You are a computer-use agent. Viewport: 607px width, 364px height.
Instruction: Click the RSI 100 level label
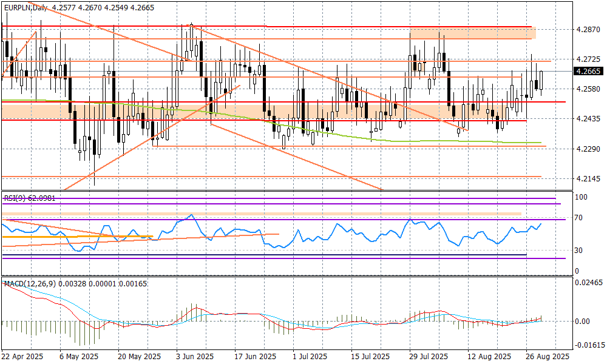[x=581, y=197]
